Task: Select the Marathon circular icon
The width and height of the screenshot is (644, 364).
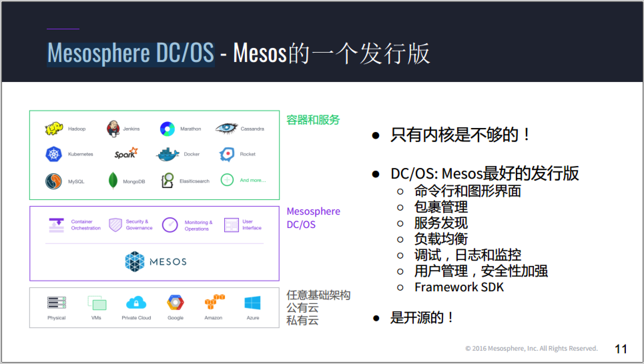Action: [x=168, y=129]
